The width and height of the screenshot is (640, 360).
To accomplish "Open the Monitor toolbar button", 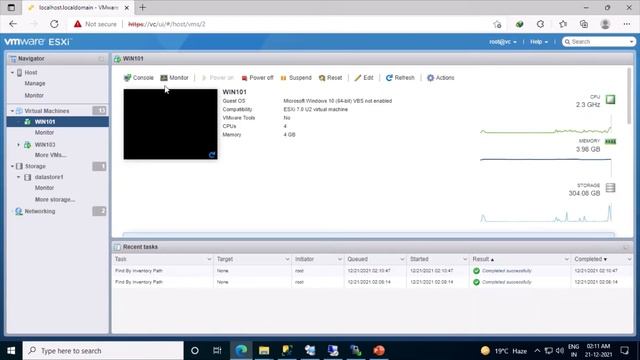I will click(x=174, y=78).
